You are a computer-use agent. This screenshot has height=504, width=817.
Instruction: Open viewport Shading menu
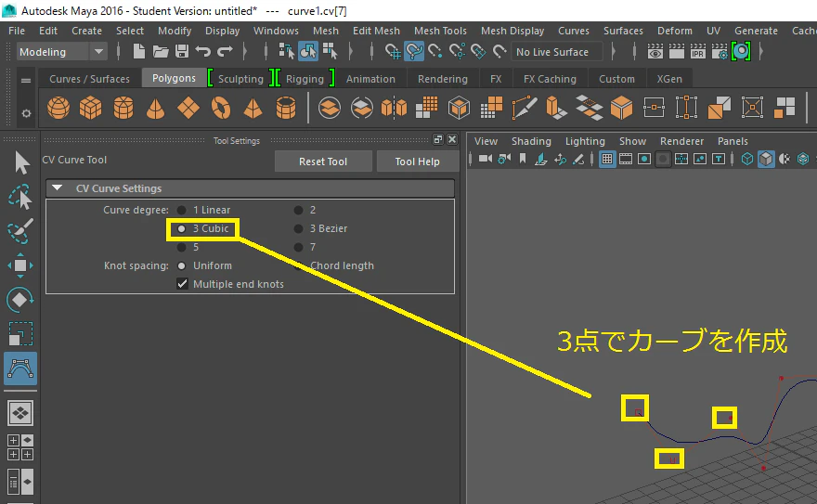coord(531,141)
